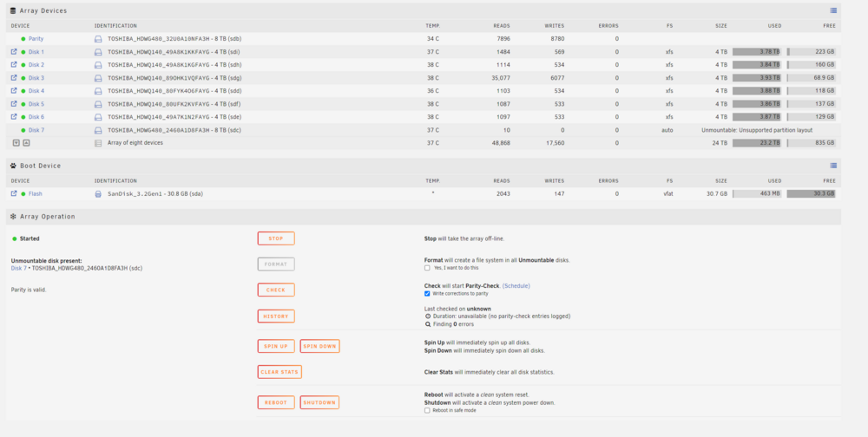Open parity HISTORY button

coord(276,316)
